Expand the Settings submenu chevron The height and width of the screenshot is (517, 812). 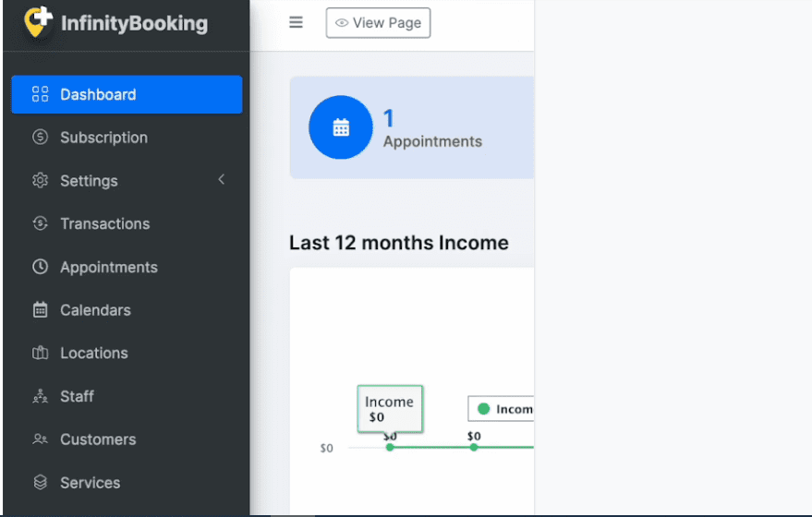coord(221,180)
